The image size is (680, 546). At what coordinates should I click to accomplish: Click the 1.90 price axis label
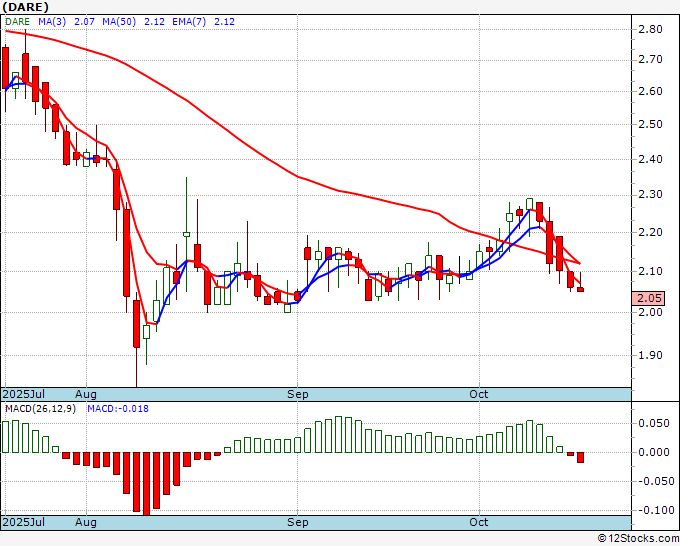click(x=650, y=355)
